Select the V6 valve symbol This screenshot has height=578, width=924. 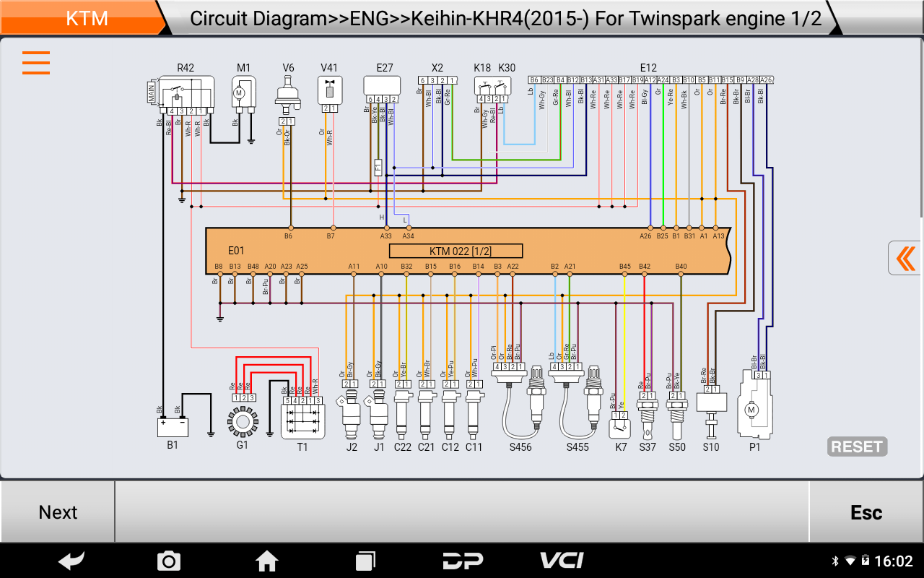click(288, 95)
